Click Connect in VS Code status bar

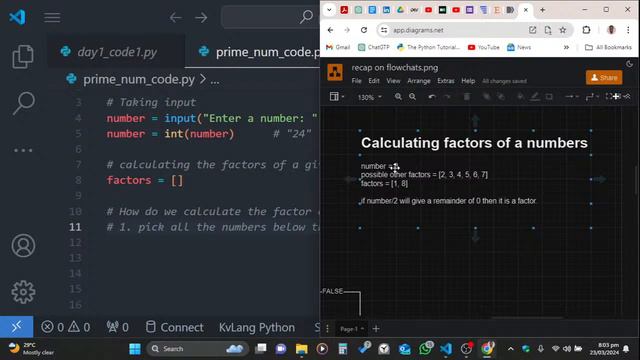tap(175, 327)
